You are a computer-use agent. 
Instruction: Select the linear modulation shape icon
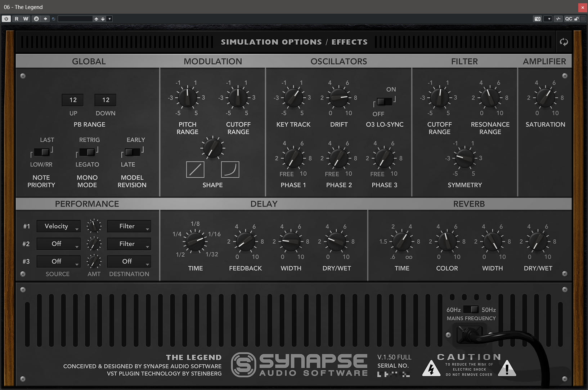[195, 169]
